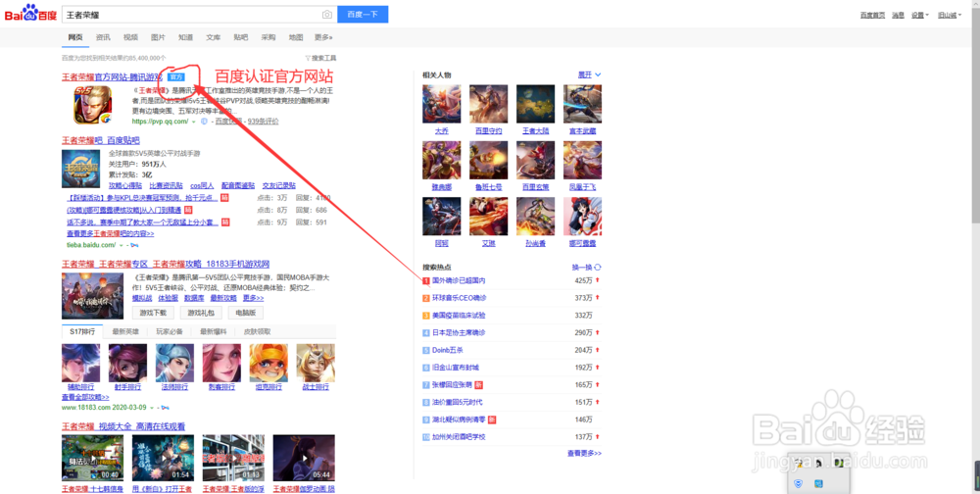Viewport: 980px width, 494px height.
Task: Open the 939条评价 link
Action: click(263, 122)
